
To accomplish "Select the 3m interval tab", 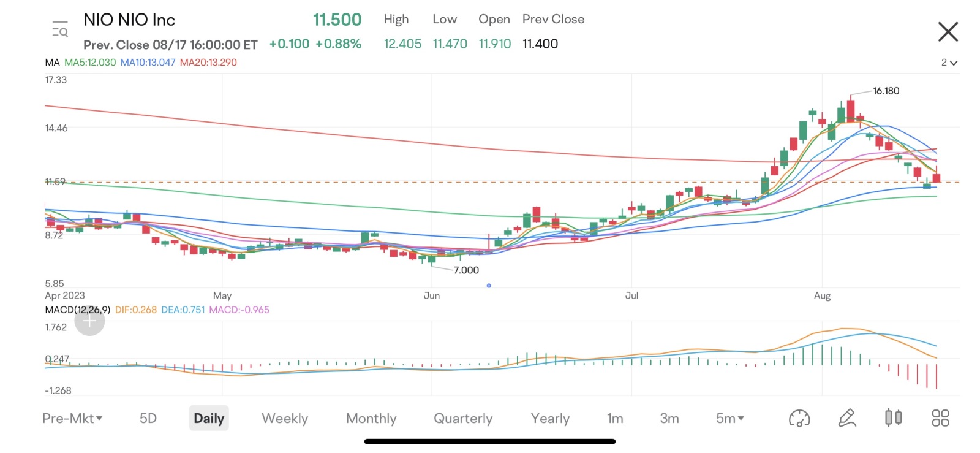I will click(x=669, y=418).
